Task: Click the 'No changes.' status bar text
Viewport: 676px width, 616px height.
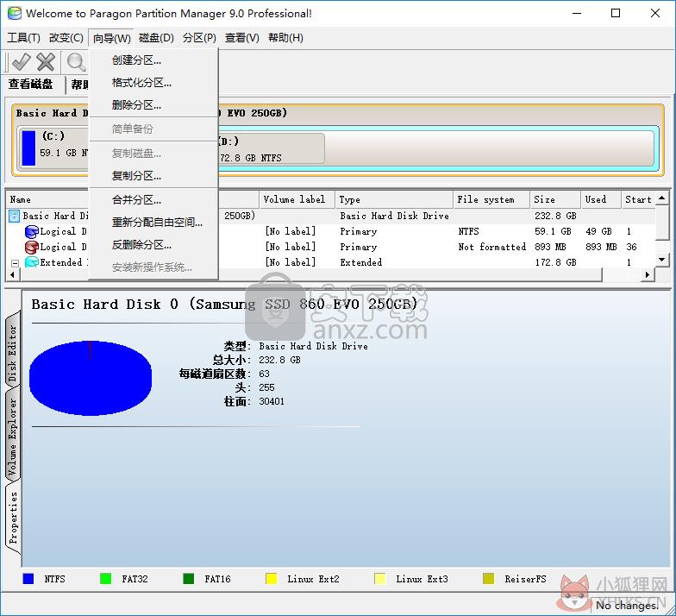Action: coord(628,606)
